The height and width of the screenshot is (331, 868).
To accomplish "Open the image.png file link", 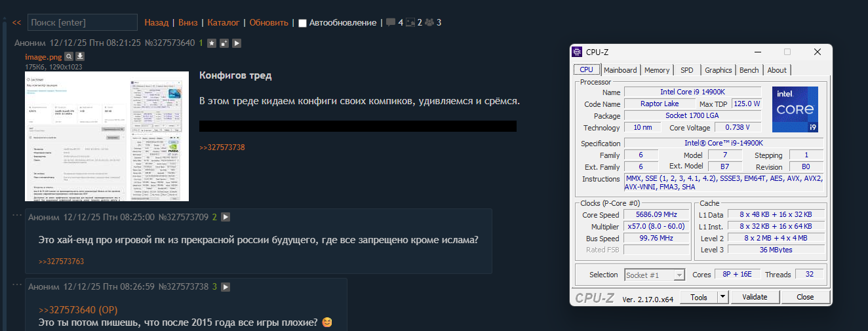I will pos(43,57).
